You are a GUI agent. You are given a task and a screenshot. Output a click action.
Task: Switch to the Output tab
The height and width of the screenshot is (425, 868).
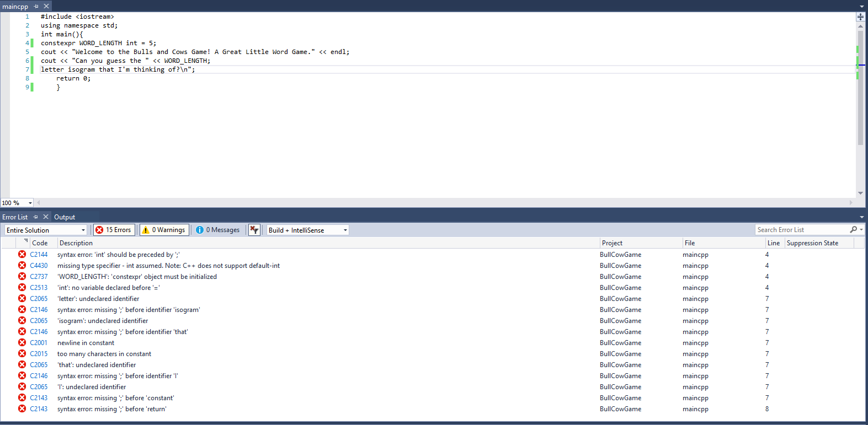pyautogui.click(x=65, y=217)
